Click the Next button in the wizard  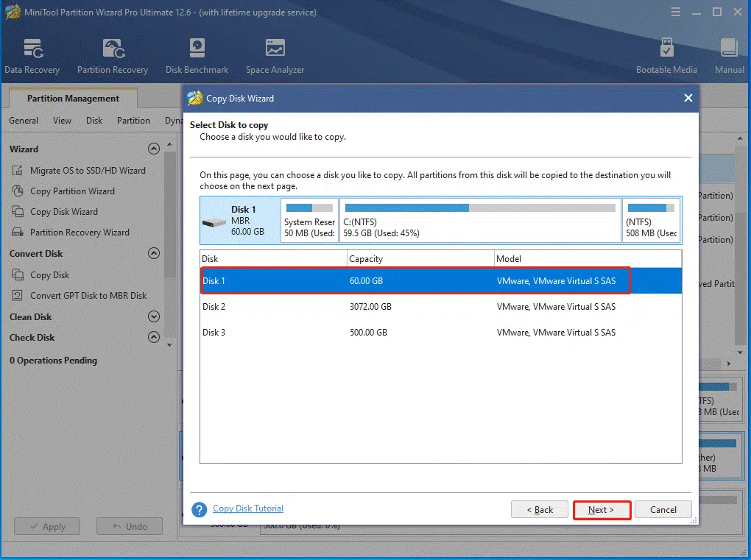(x=602, y=509)
